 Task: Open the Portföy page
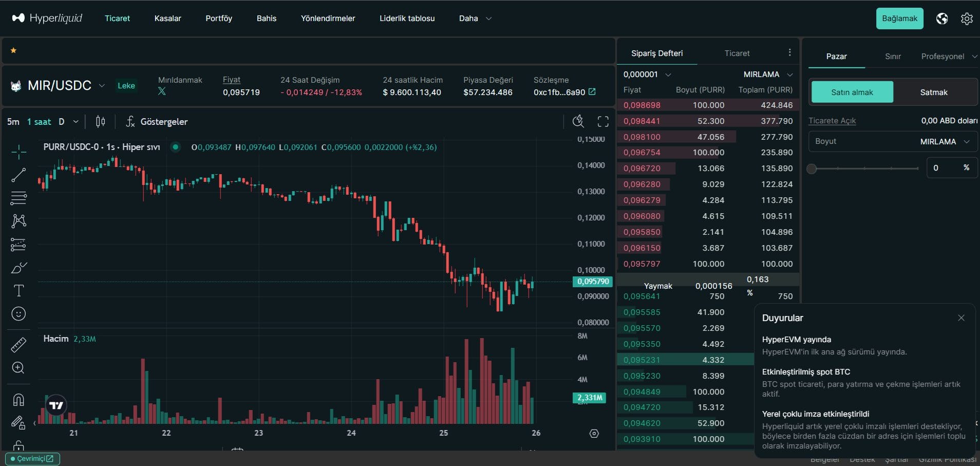(219, 18)
